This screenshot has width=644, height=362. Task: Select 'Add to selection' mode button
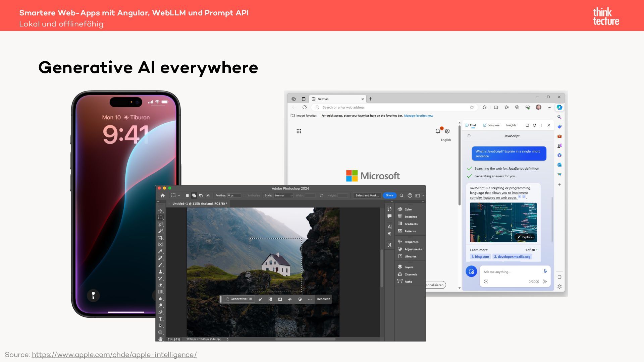coord(194,195)
